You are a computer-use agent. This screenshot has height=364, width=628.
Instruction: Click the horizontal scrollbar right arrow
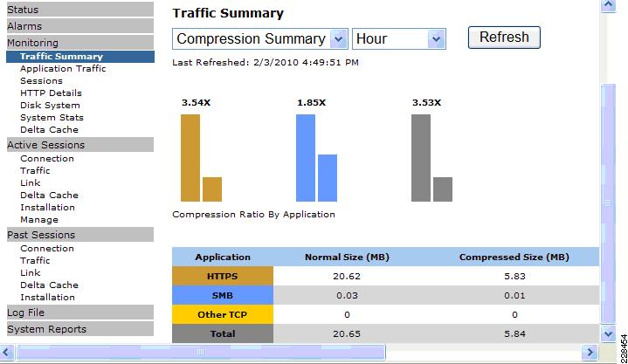point(590,353)
